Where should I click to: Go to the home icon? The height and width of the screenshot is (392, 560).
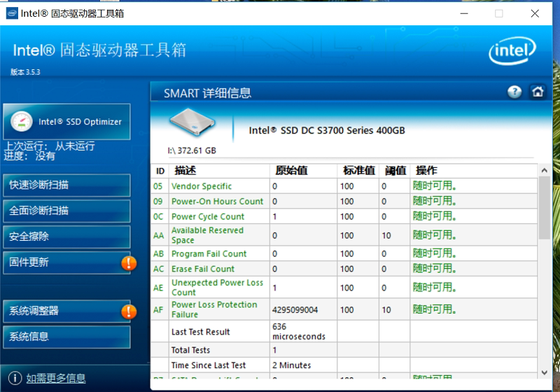point(538,92)
